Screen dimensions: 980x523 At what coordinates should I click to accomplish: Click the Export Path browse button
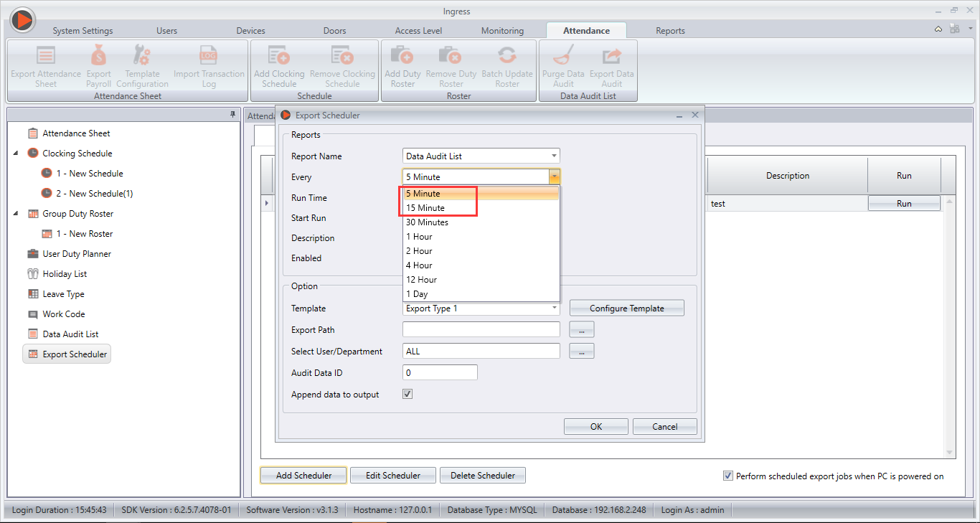tap(582, 330)
